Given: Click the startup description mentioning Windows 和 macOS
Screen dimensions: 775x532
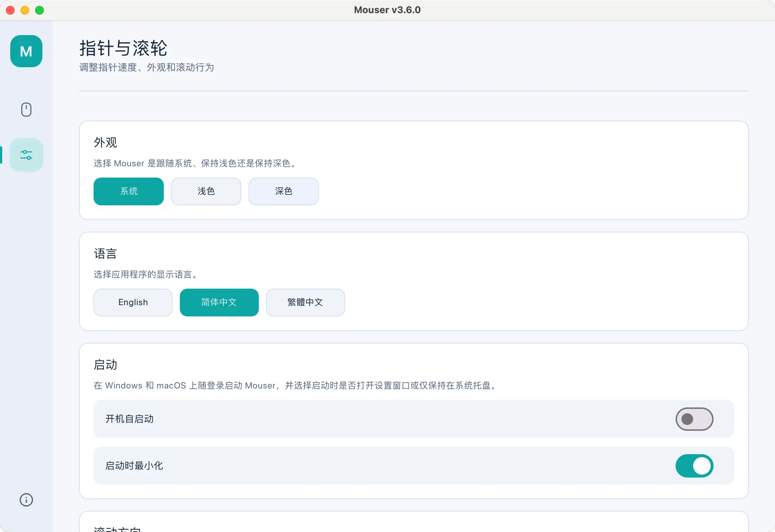Looking at the screenshot, I should (295, 385).
